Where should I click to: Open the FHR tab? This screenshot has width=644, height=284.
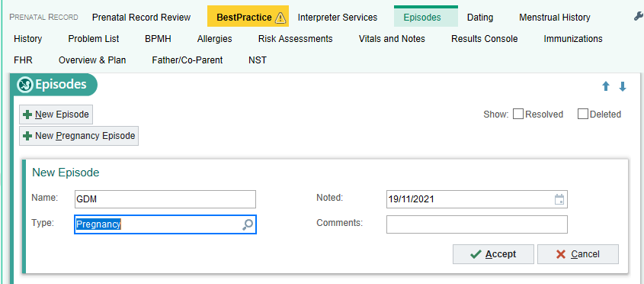click(x=23, y=60)
